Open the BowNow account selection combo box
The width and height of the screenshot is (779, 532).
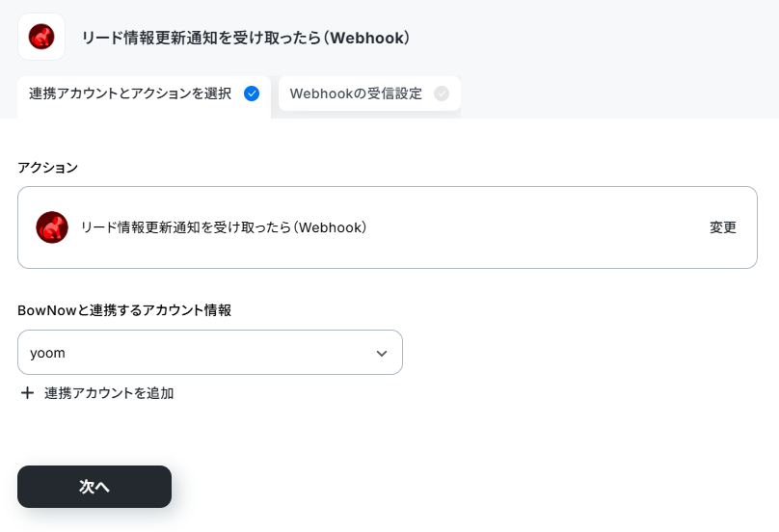(x=209, y=352)
